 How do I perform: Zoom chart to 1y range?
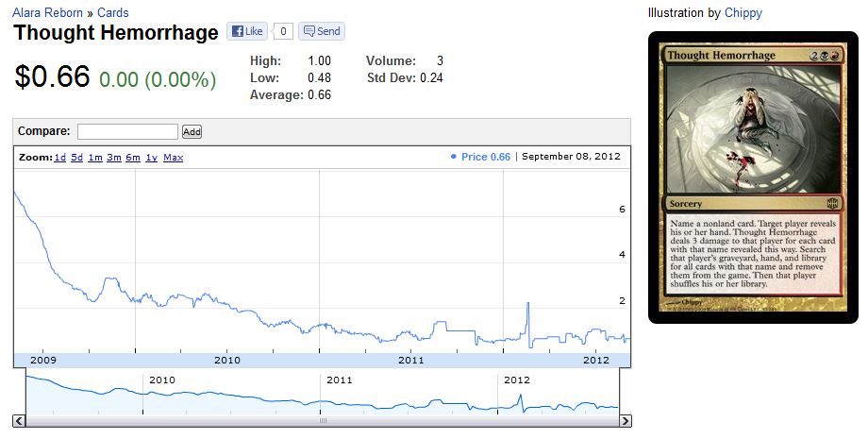[x=151, y=158]
